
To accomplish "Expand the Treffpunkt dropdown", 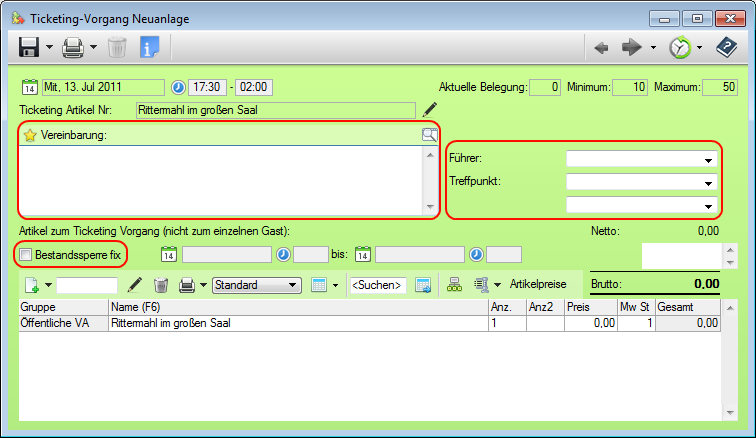I will tap(708, 182).
